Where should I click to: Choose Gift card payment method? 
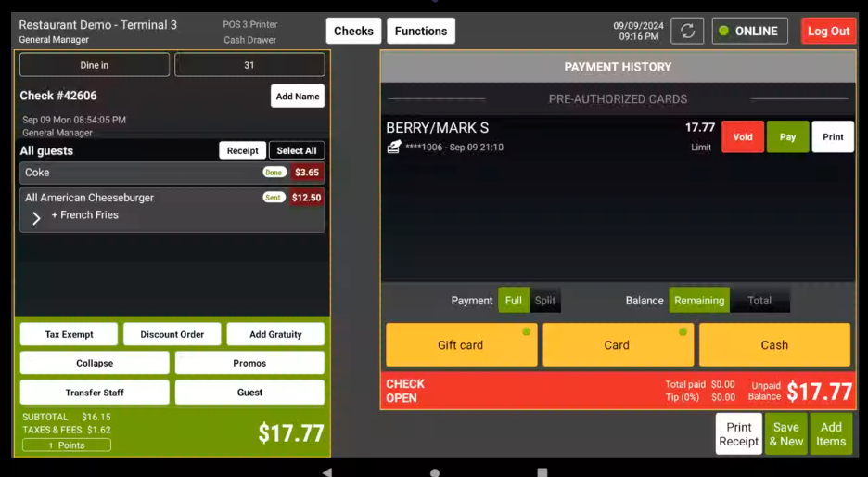(461, 344)
